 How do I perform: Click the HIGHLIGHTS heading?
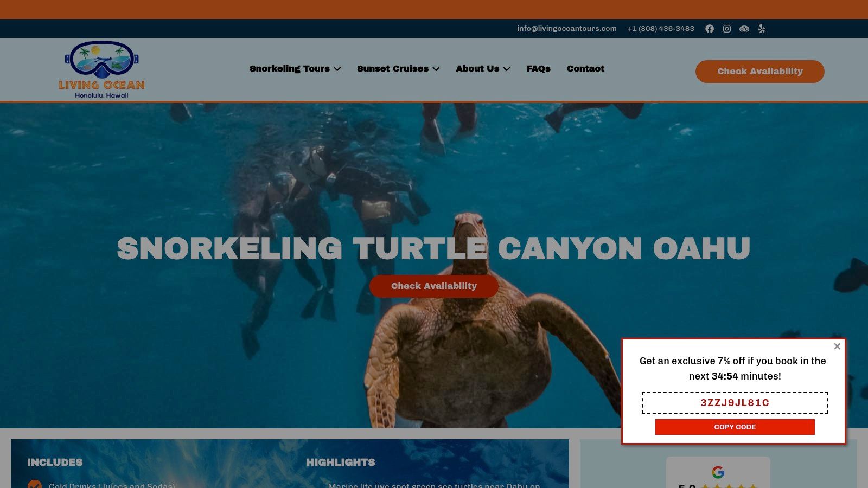341,463
